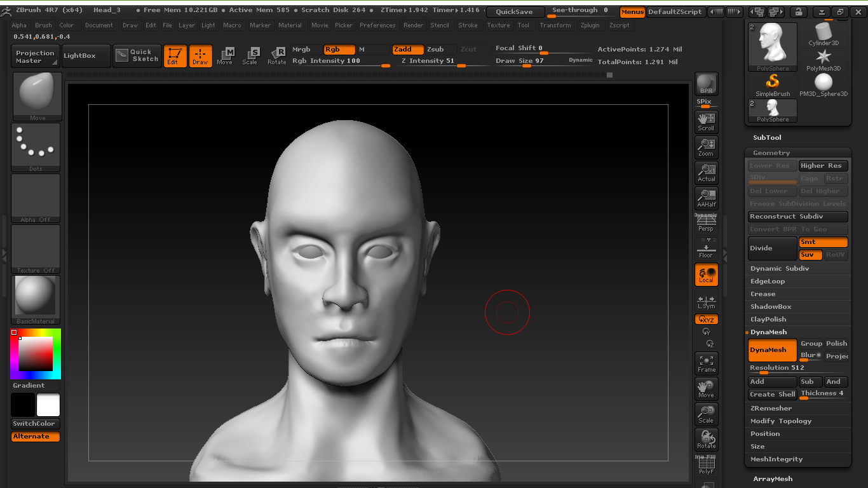Viewport: 868px width, 488px height.
Task: Select the Scale mode icon in top shelf
Action: coord(250,55)
